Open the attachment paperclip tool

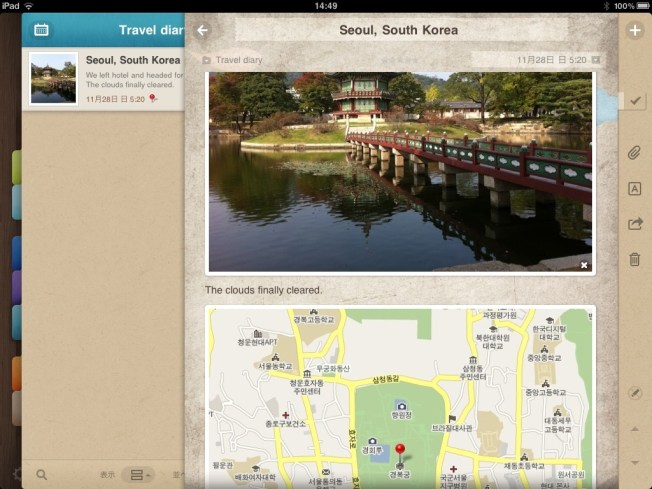coord(634,153)
